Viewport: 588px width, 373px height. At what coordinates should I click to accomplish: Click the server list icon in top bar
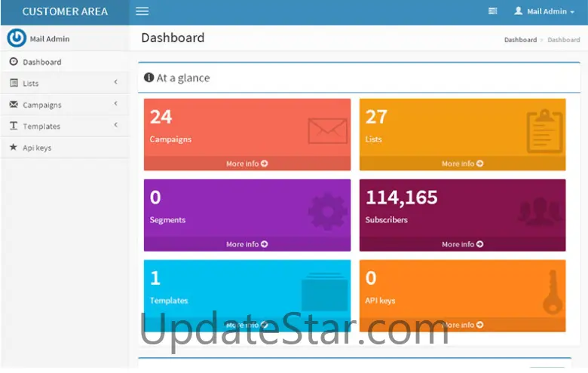(x=492, y=11)
